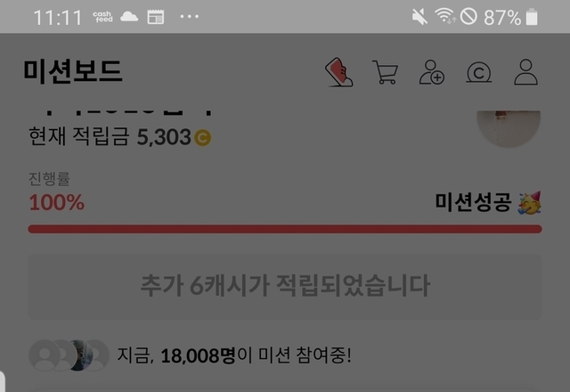Tap the Wi-Fi status bar icon

445,16
